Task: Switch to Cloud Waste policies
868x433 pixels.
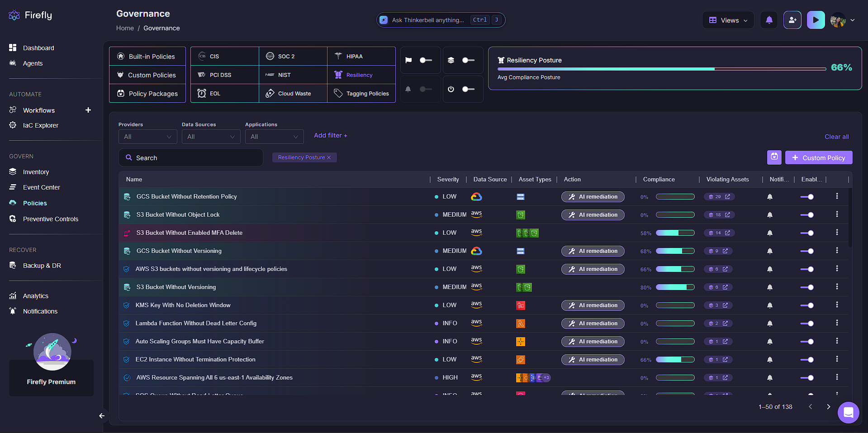Action: tap(293, 93)
